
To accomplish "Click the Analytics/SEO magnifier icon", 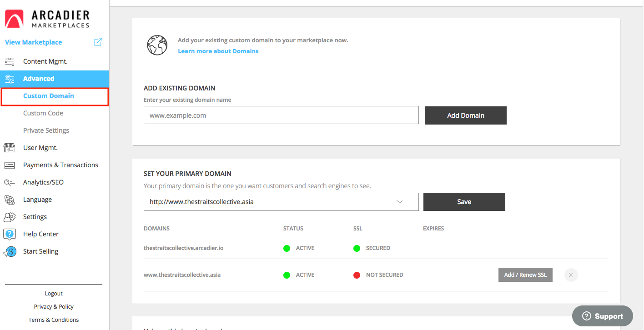I will 9,182.
